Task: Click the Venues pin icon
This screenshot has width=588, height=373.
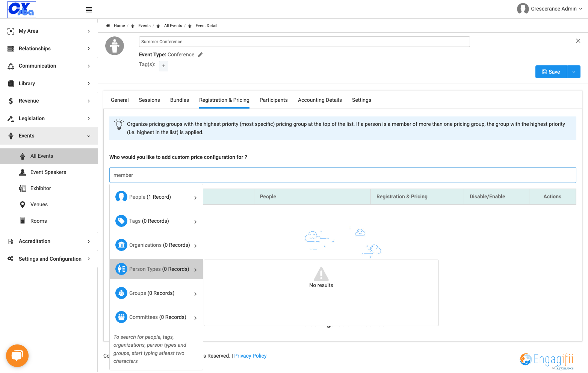Action: click(23, 204)
